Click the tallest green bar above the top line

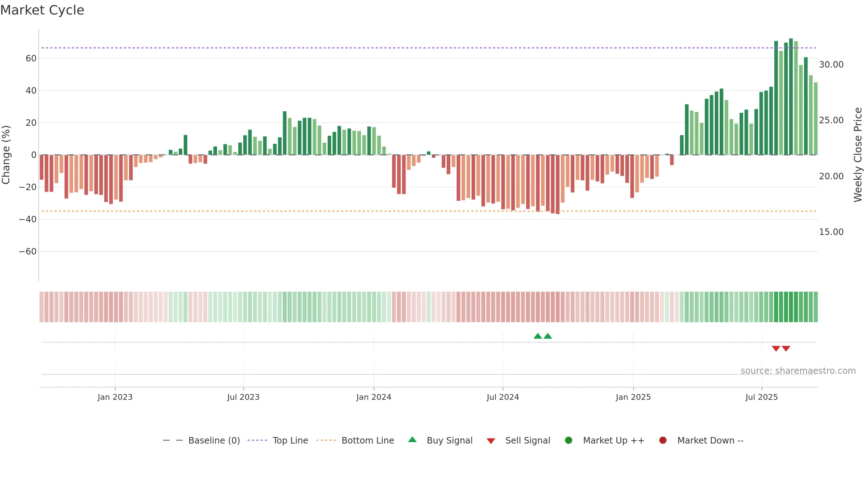[791, 97]
